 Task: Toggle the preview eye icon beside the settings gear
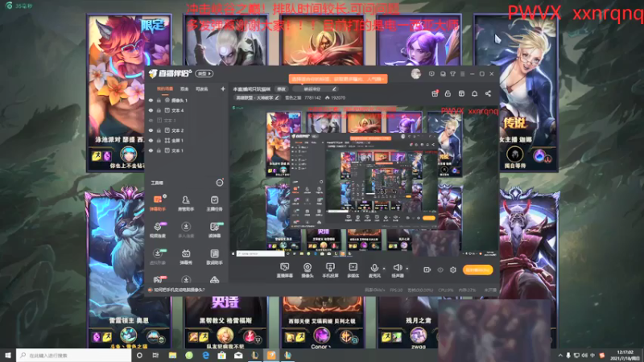point(440,269)
